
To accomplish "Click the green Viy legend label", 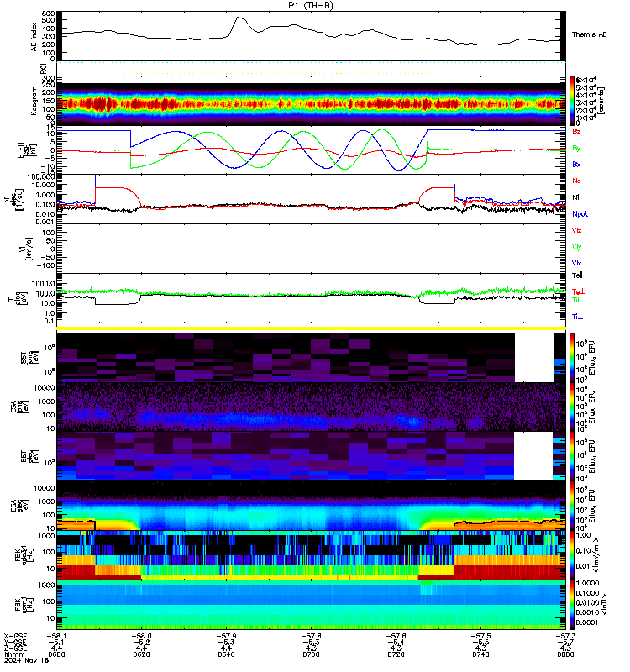I will [576, 247].
